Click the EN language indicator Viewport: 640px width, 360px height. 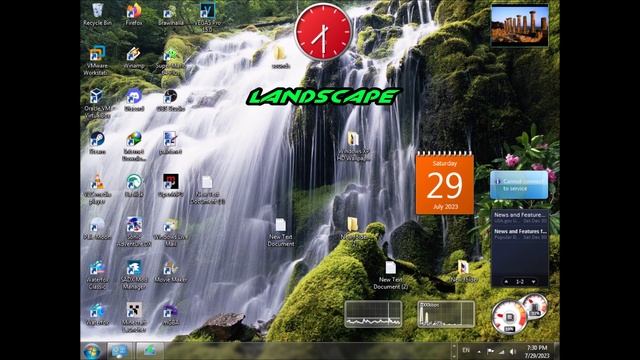[466, 350]
